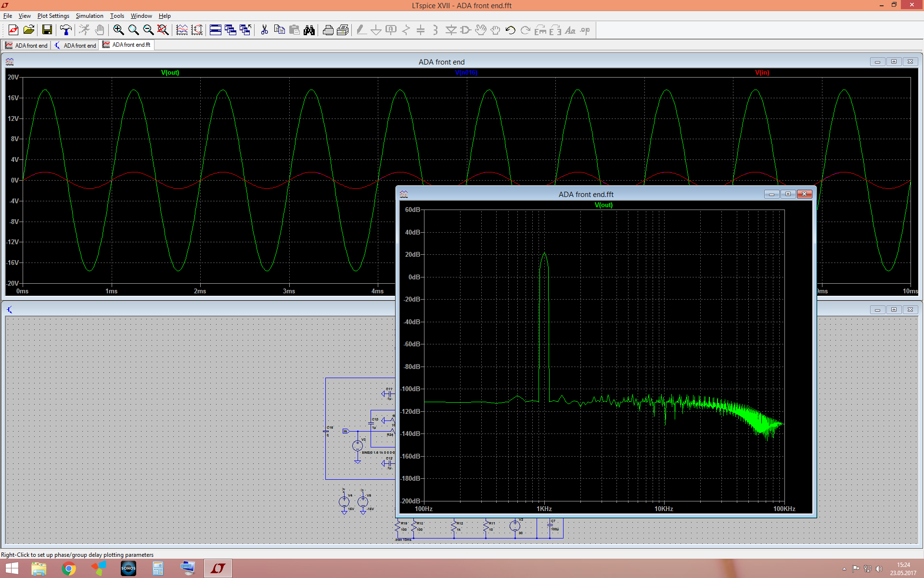
Task: Open the View menu
Action: [25, 16]
